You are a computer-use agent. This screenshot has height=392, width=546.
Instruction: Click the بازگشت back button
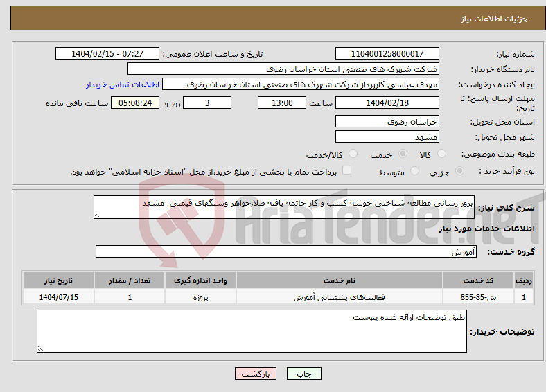click(x=256, y=373)
